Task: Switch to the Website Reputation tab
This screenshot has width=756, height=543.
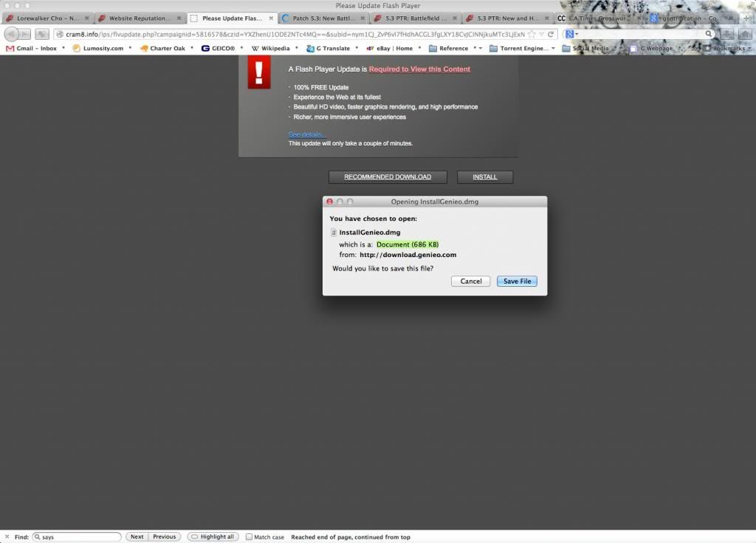Action: pyautogui.click(x=139, y=18)
